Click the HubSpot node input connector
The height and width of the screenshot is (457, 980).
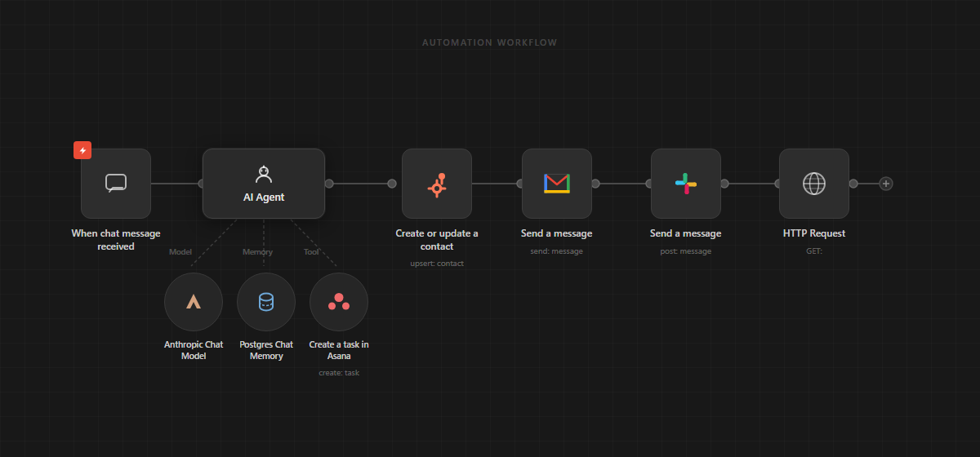pyautogui.click(x=392, y=184)
